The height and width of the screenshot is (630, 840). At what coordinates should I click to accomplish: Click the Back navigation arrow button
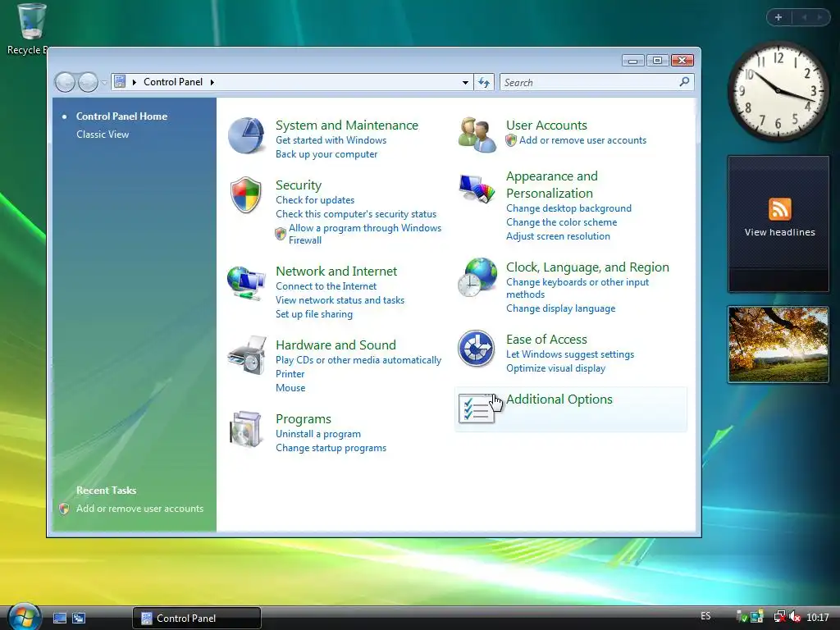pyautogui.click(x=66, y=83)
